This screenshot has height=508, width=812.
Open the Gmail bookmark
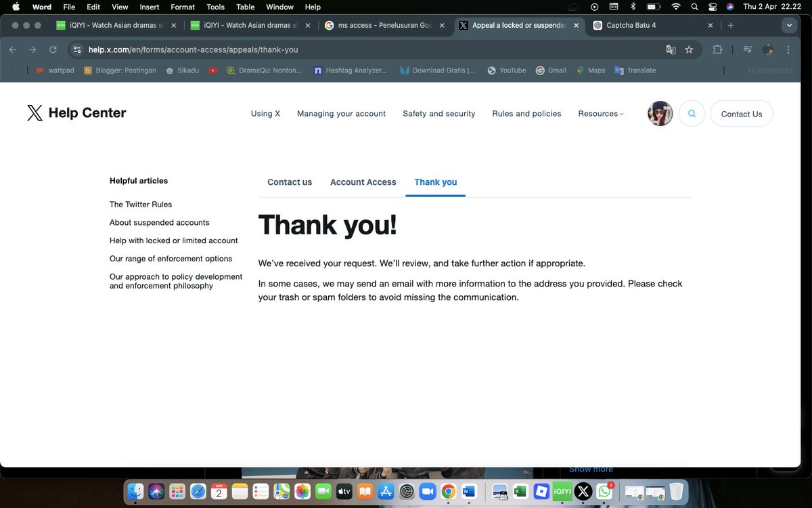coord(551,70)
